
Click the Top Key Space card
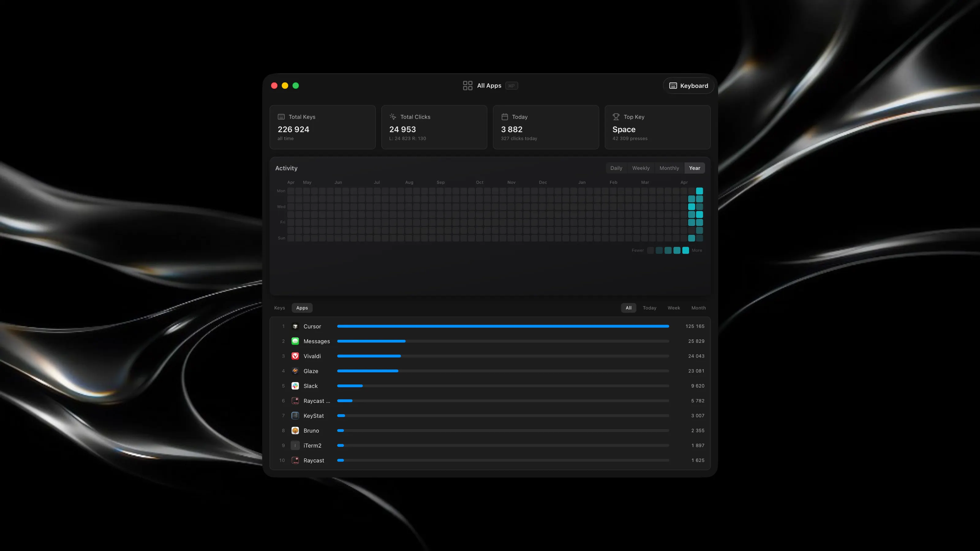point(658,127)
